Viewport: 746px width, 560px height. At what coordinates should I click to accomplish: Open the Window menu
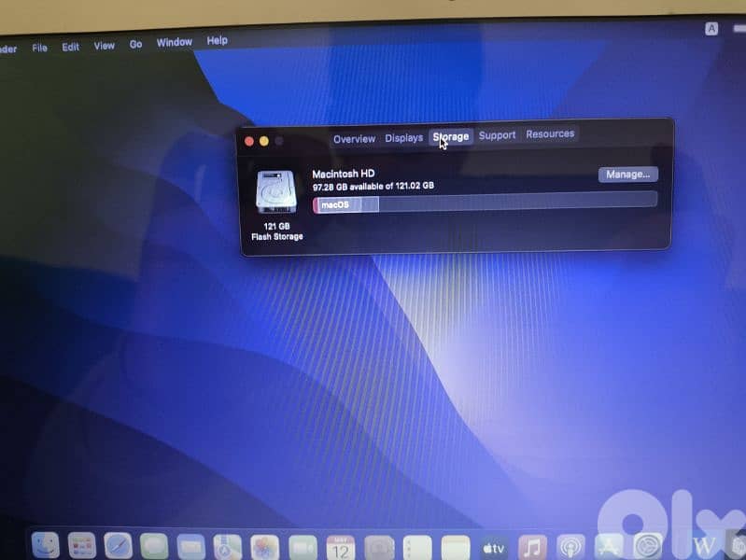(x=175, y=42)
